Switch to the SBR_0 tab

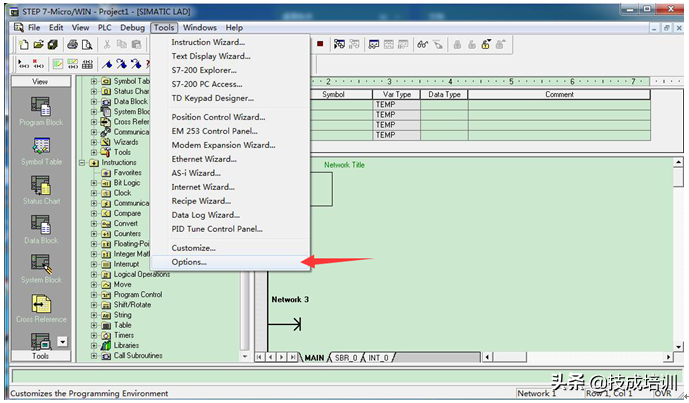(x=345, y=358)
